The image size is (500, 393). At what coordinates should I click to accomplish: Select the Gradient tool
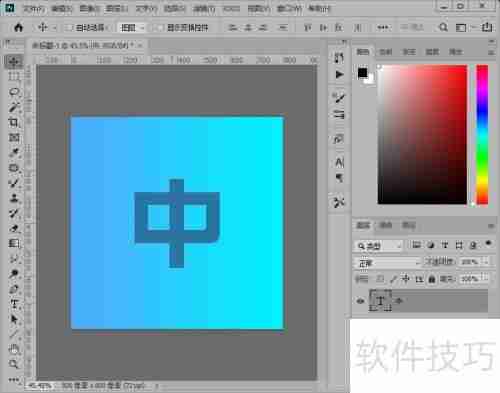[x=14, y=243]
